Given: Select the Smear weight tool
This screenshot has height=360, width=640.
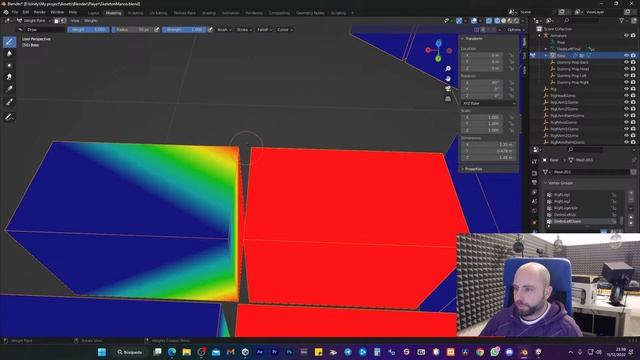Looking at the screenshot, I should (x=9, y=77).
